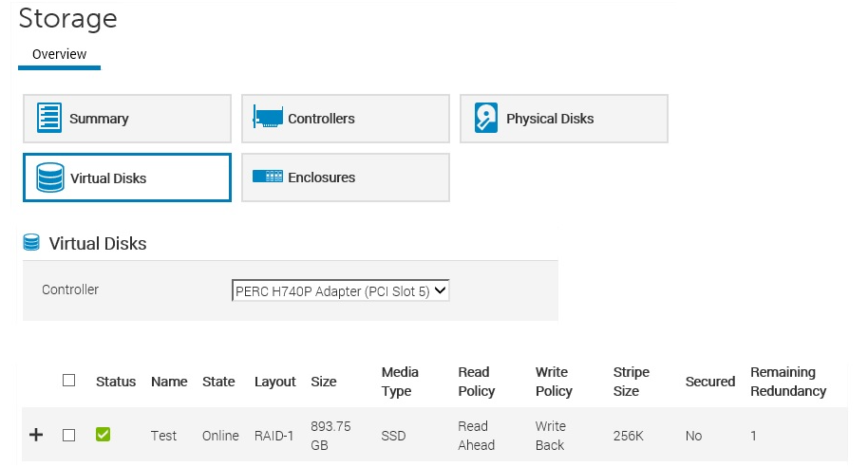This screenshot has width=868, height=467.
Task: Toggle the select-all checkbox in table header
Action: click(68, 381)
